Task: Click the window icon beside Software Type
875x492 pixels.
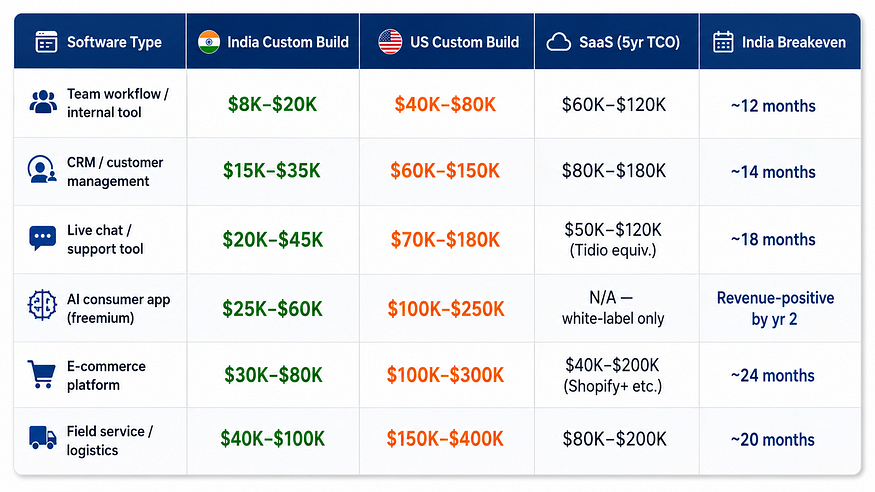Action: click(46, 42)
